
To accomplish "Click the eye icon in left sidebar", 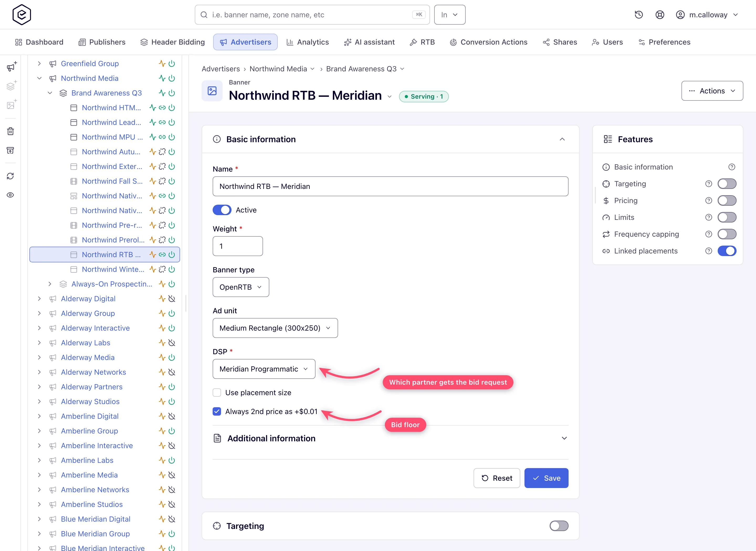I will [x=10, y=195].
